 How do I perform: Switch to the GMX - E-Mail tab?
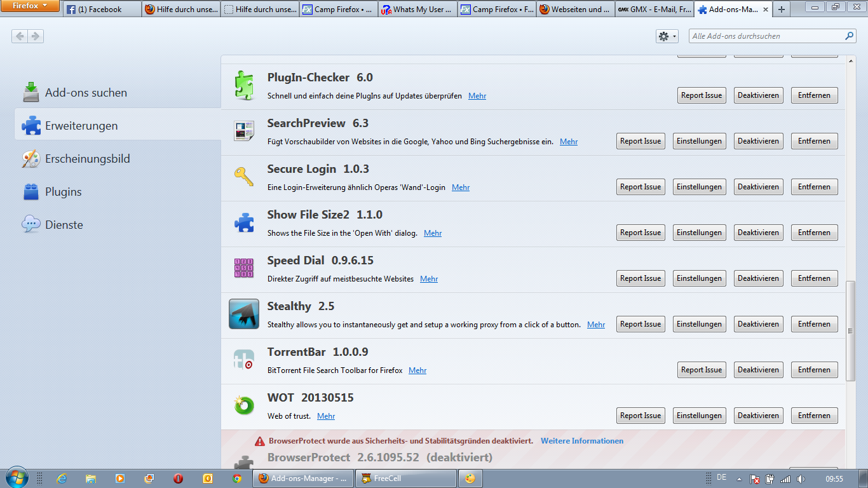point(655,10)
